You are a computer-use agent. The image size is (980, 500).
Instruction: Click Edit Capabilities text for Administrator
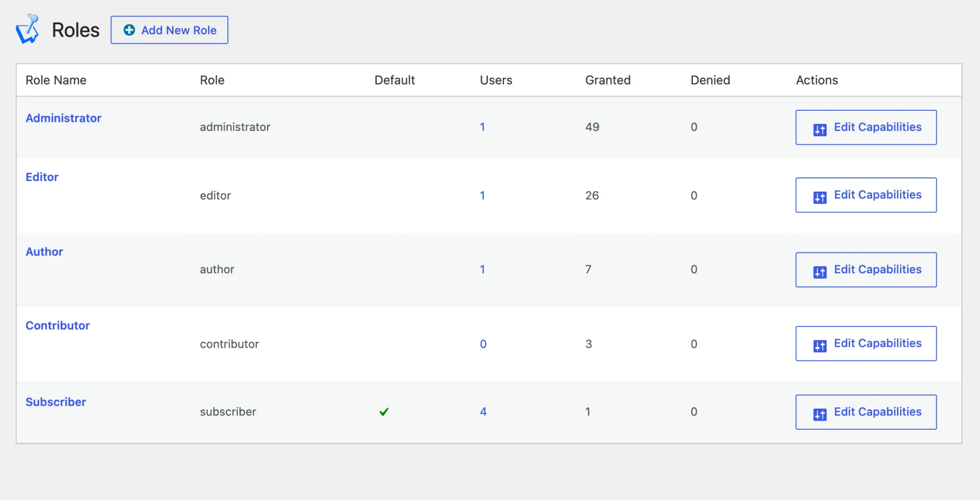coord(878,127)
